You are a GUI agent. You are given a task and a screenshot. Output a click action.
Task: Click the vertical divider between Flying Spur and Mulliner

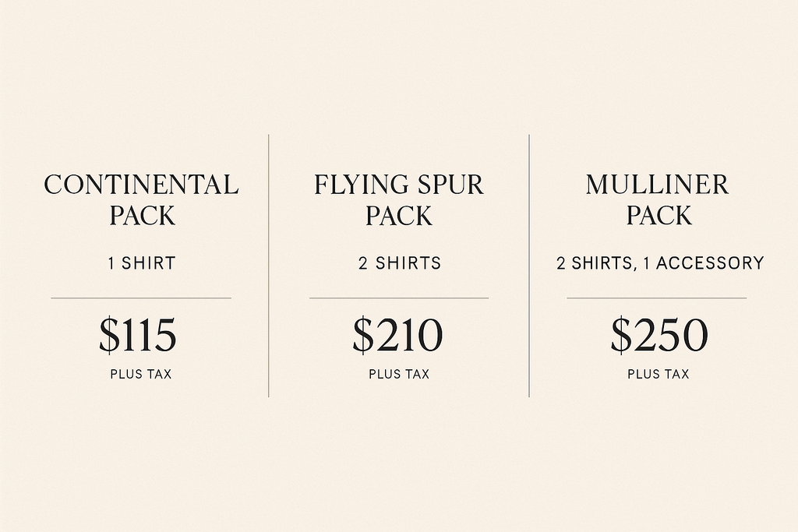coord(529,265)
